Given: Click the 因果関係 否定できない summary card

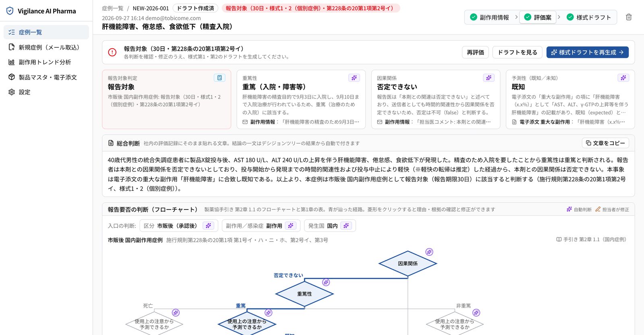Looking at the screenshot, I should pos(436,99).
